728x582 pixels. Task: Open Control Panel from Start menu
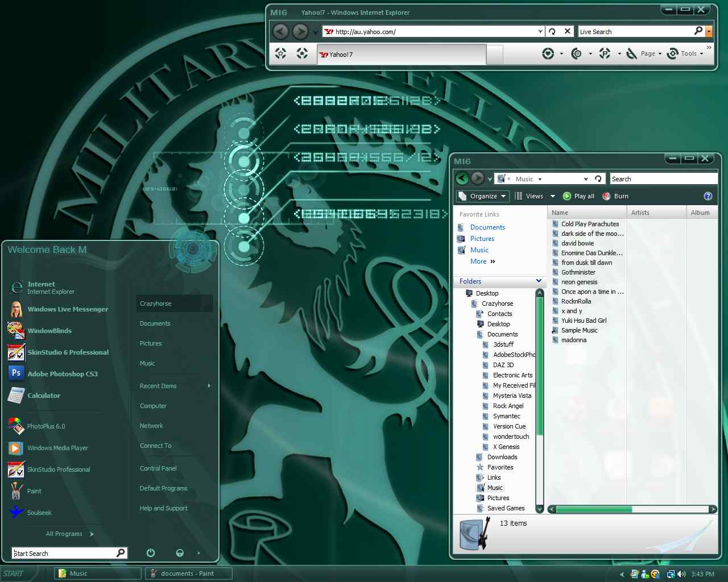(x=158, y=468)
